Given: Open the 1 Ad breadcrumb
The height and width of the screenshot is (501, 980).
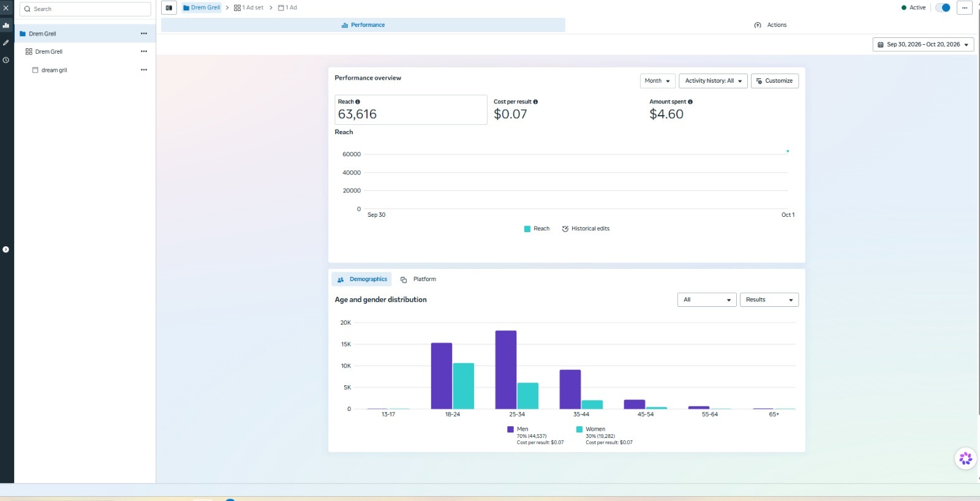Looking at the screenshot, I should pos(287,8).
